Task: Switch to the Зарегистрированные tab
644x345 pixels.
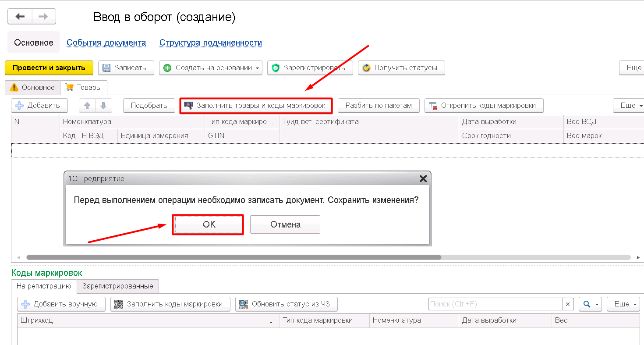Action: coord(118,286)
